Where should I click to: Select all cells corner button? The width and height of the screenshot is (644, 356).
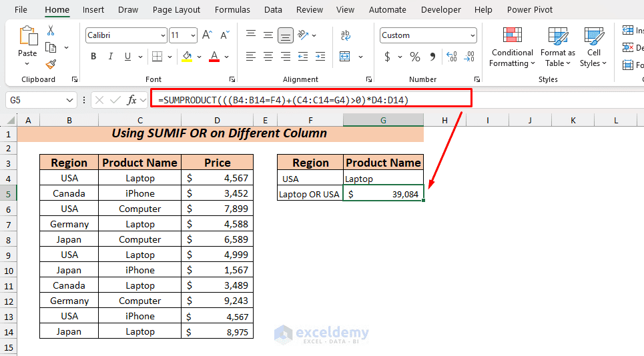11,120
